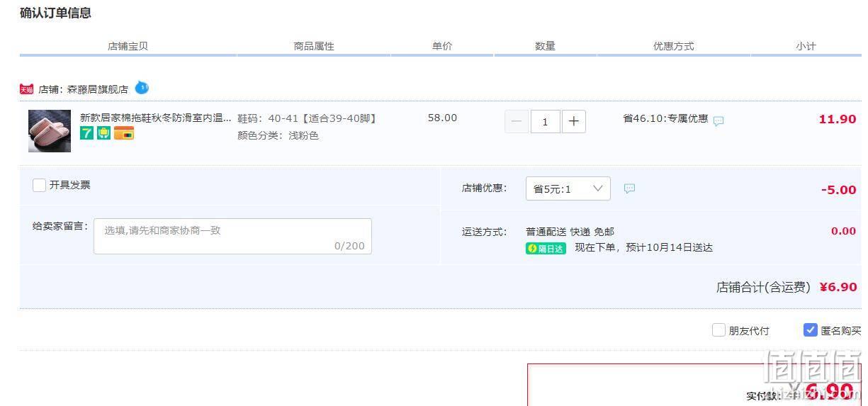Click the shipping fee 0.00

pos(843,231)
